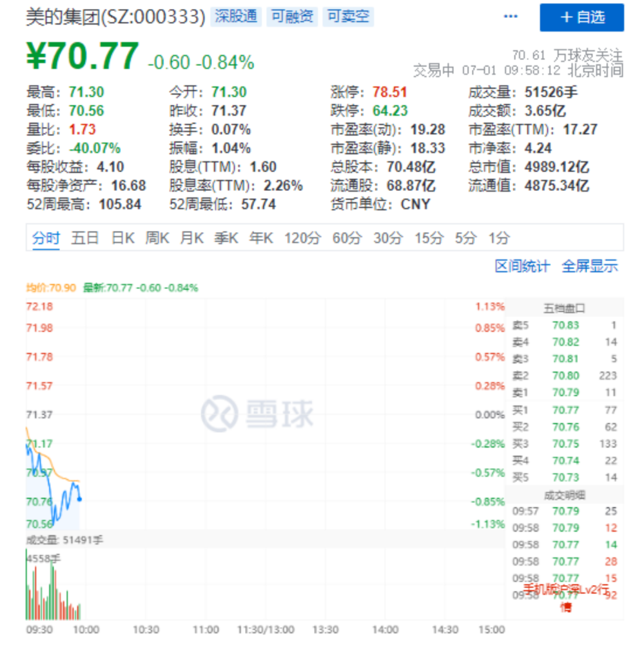Click the 跌停 value 64.23

tap(390, 111)
